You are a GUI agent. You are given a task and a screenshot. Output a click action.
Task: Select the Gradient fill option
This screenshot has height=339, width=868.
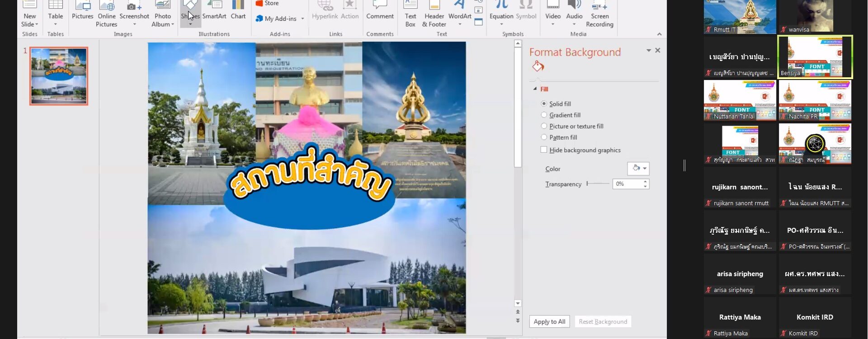click(x=561, y=115)
